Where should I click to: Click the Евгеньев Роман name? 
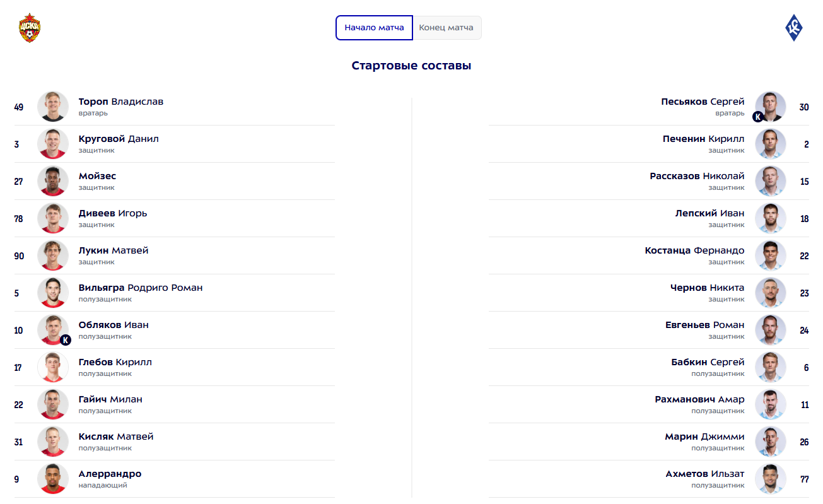704,325
